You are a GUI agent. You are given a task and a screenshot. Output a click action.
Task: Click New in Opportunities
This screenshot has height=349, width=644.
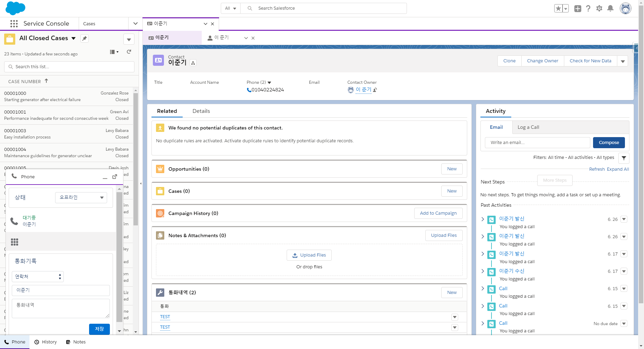pos(452,169)
